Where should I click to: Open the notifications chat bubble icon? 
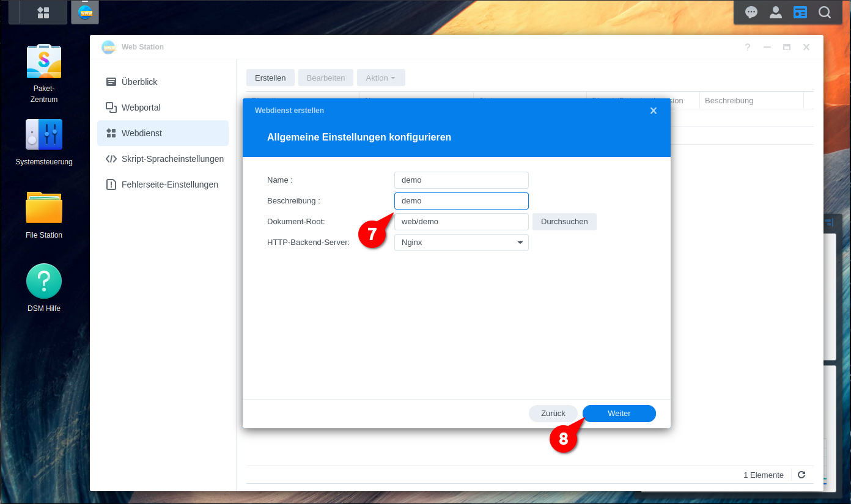(751, 12)
